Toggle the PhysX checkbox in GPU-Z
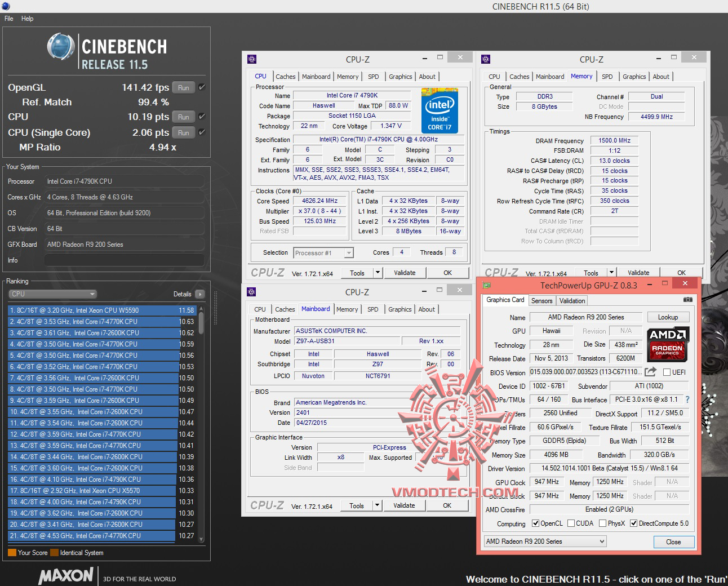 [x=602, y=523]
